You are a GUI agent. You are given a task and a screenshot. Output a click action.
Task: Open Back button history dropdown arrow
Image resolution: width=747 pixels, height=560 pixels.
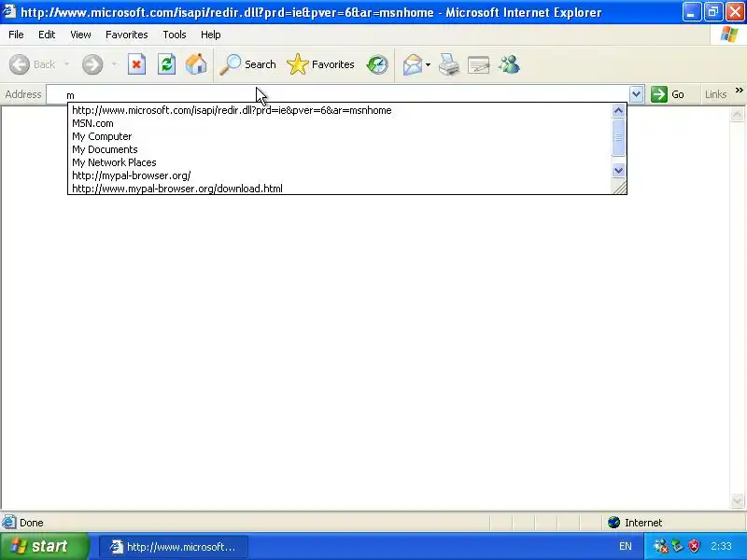pyautogui.click(x=66, y=64)
